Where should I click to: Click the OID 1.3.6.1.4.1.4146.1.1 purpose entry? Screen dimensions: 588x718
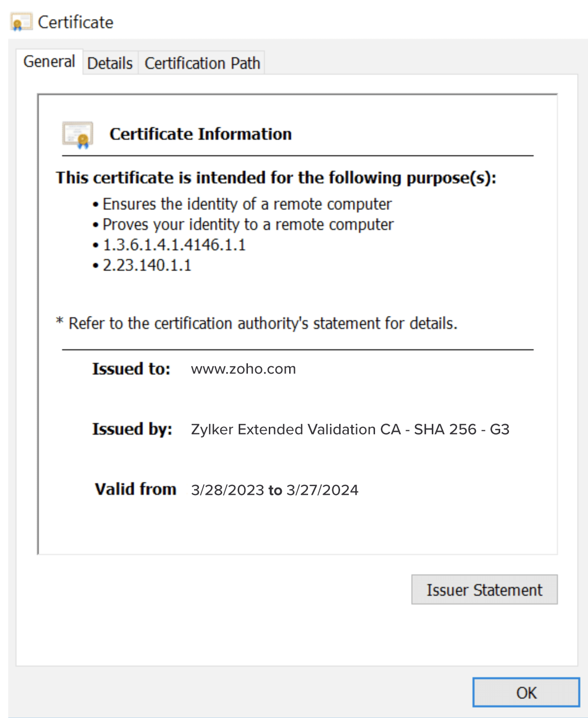[x=174, y=245]
